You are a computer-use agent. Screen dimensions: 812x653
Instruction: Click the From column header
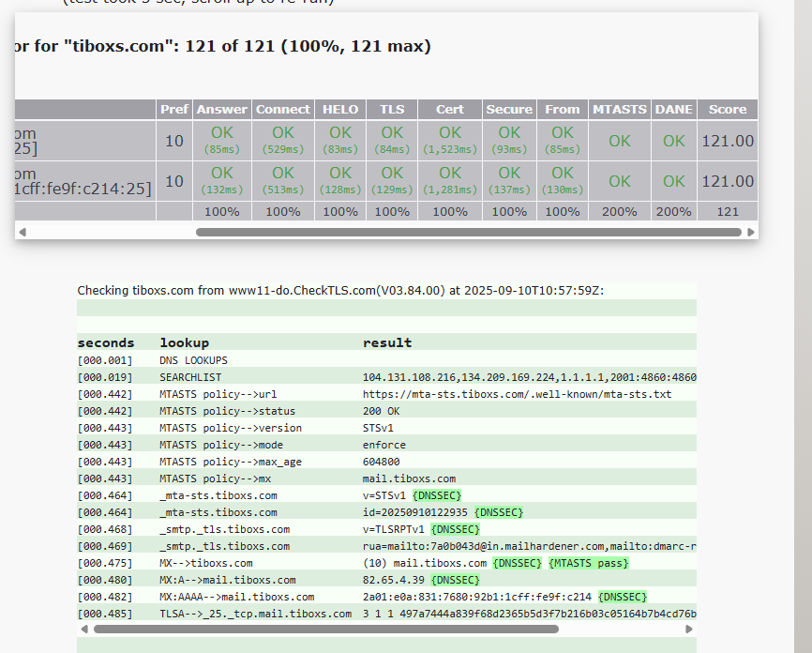pyautogui.click(x=563, y=110)
